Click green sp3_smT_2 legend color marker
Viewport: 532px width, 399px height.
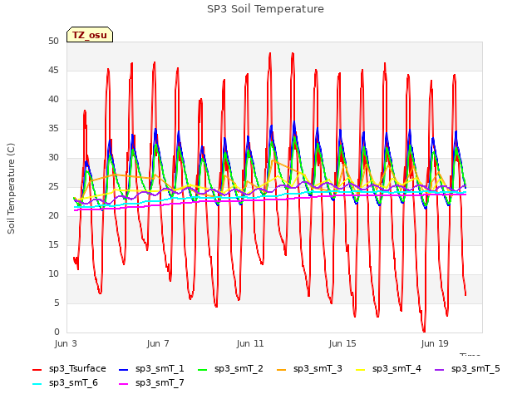click(x=203, y=369)
